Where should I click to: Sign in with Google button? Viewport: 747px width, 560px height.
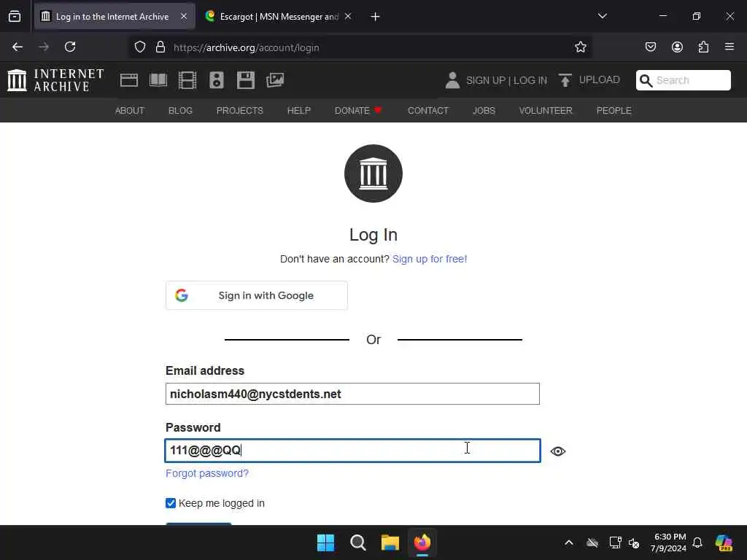pos(257,295)
